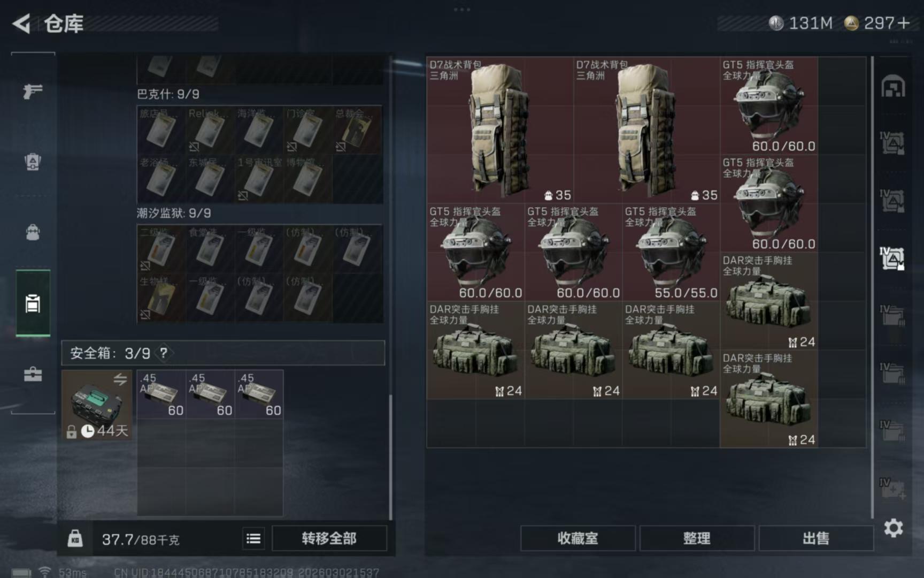Viewport: 924px width, 578px height.
Task: Select the toolbox category icon
Action: (33, 374)
